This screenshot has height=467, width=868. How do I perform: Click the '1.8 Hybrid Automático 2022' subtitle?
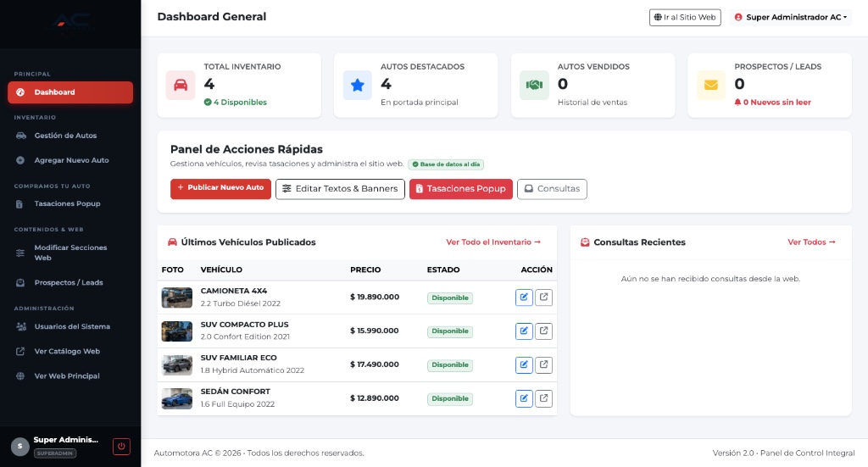[253, 370]
